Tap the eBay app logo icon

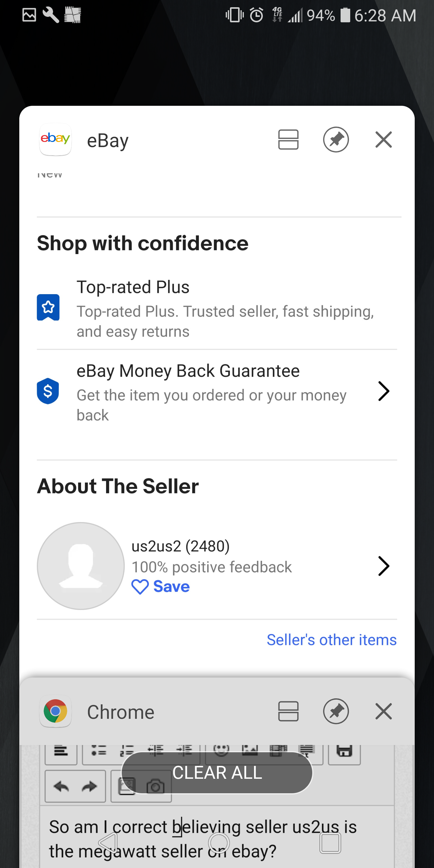(55, 139)
